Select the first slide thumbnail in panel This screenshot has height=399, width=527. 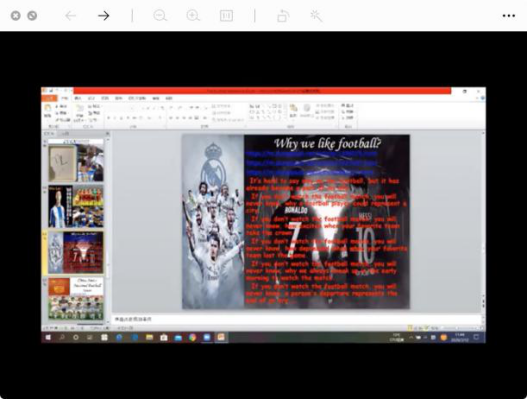(x=76, y=161)
